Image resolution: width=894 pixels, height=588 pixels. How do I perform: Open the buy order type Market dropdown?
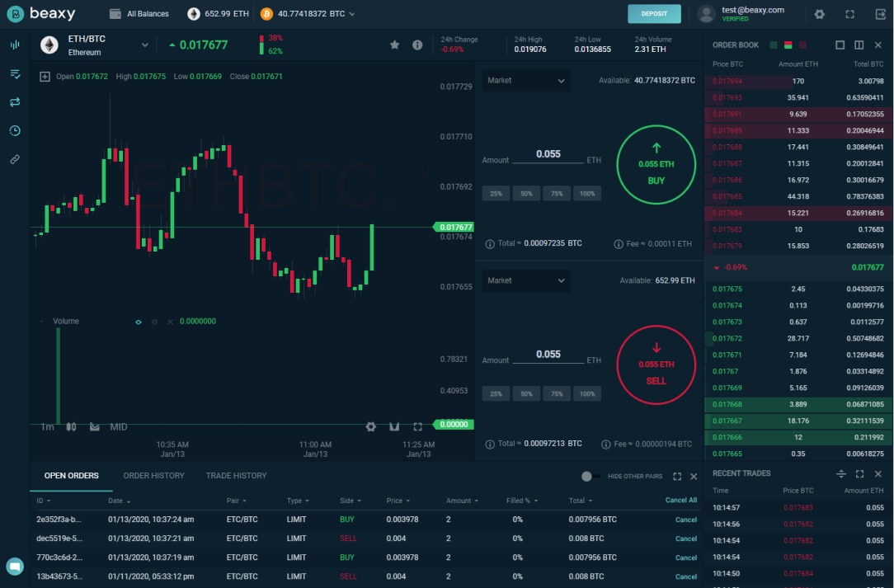(x=526, y=81)
